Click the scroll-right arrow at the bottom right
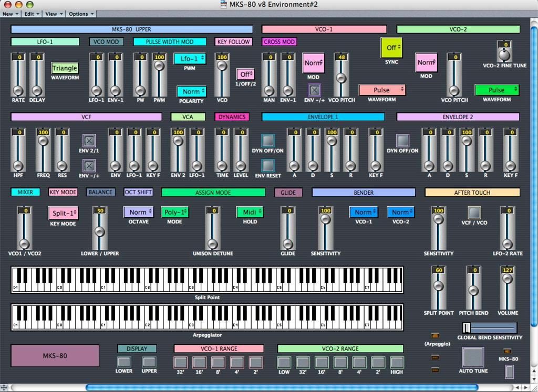The height and width of the screenshot is (392, 538). (x=525, y=388)
